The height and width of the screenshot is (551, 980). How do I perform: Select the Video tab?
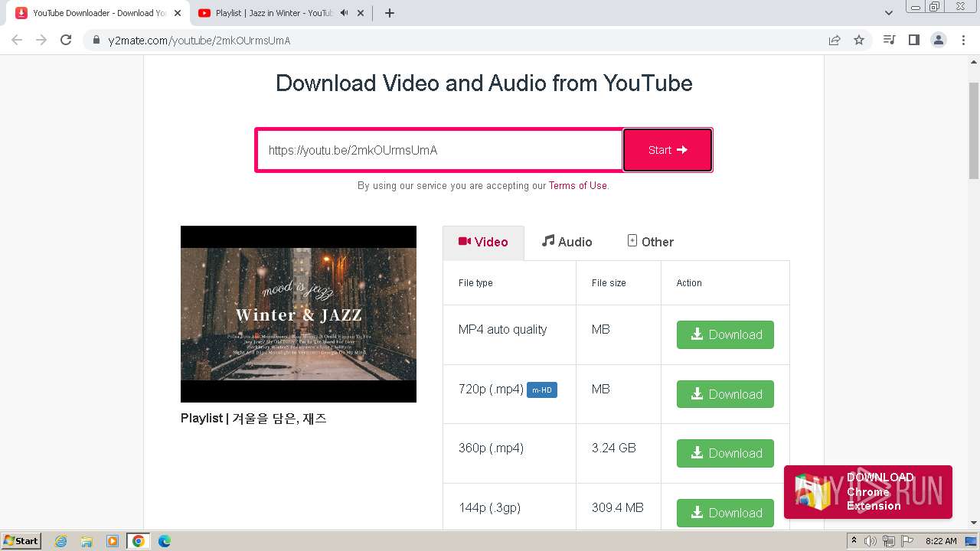point(483,242)
